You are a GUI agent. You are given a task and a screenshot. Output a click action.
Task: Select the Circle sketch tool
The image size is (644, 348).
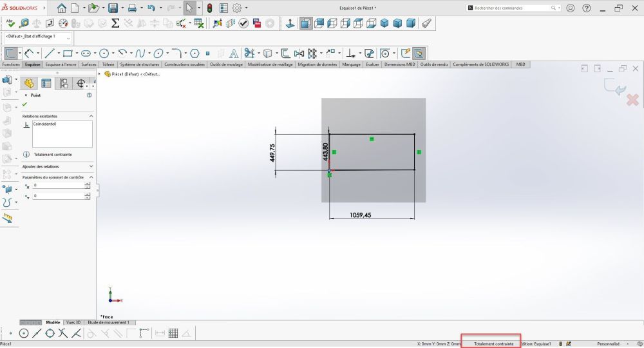coord(104,53)
